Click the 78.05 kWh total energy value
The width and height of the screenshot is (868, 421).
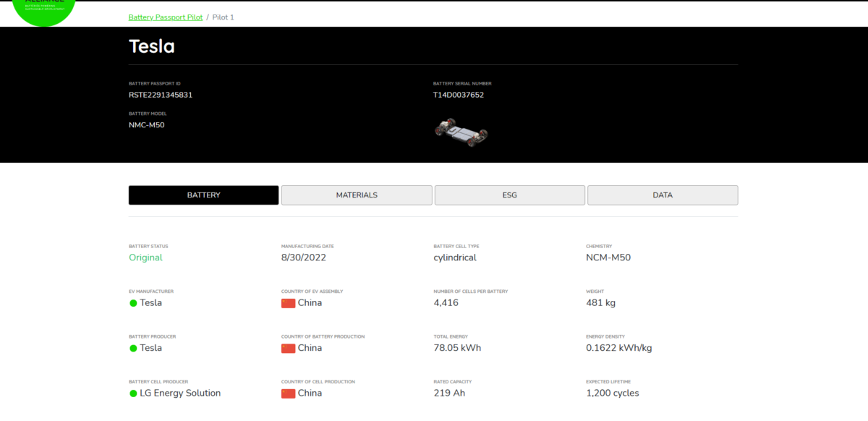click(457, 348)
